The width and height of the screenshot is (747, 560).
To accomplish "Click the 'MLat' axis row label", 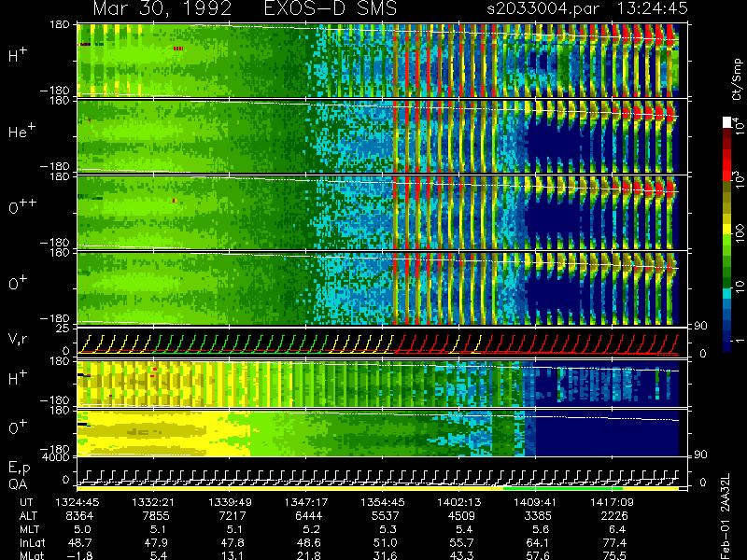I will [32, 555].
